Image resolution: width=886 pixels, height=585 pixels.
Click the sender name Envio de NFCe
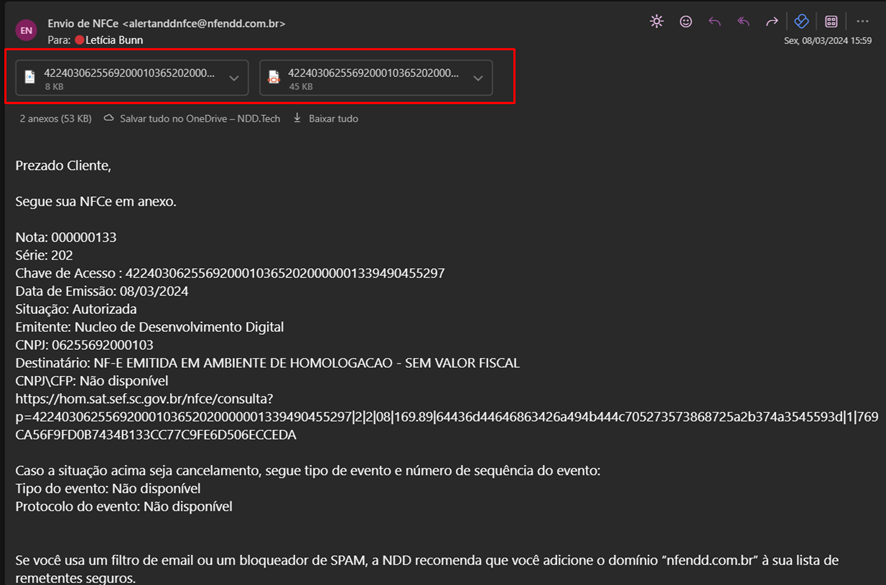tap(83, 22)
